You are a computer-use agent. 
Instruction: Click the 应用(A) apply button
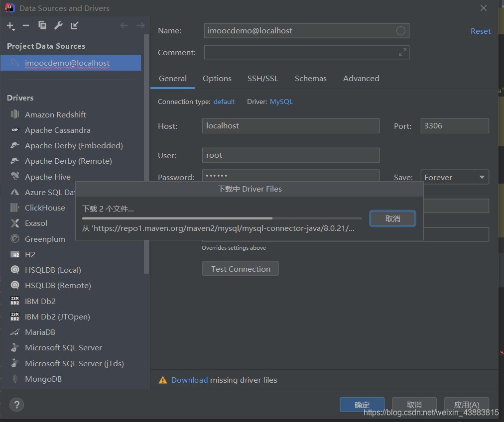point(466,405)
